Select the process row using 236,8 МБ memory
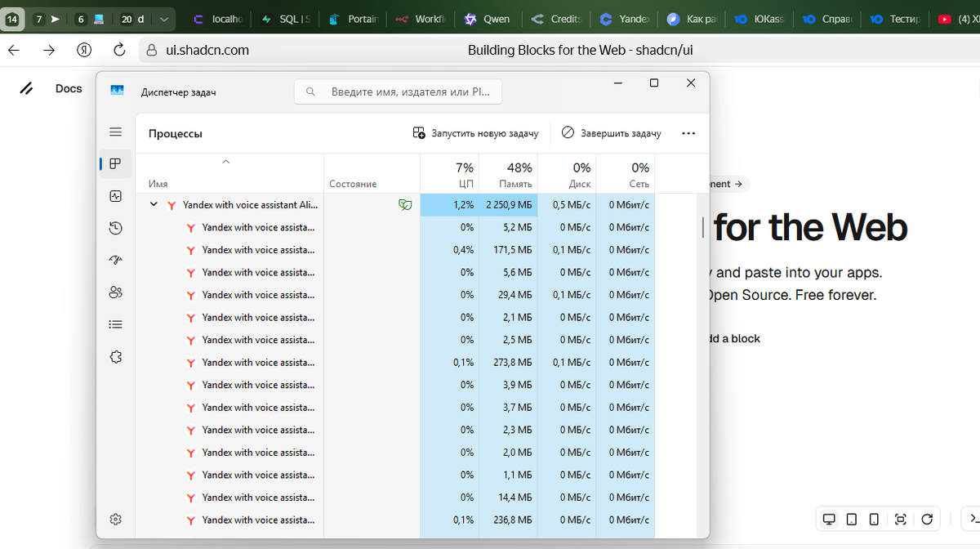Screen dimensions: 980x549 click(x=394, y=520)
